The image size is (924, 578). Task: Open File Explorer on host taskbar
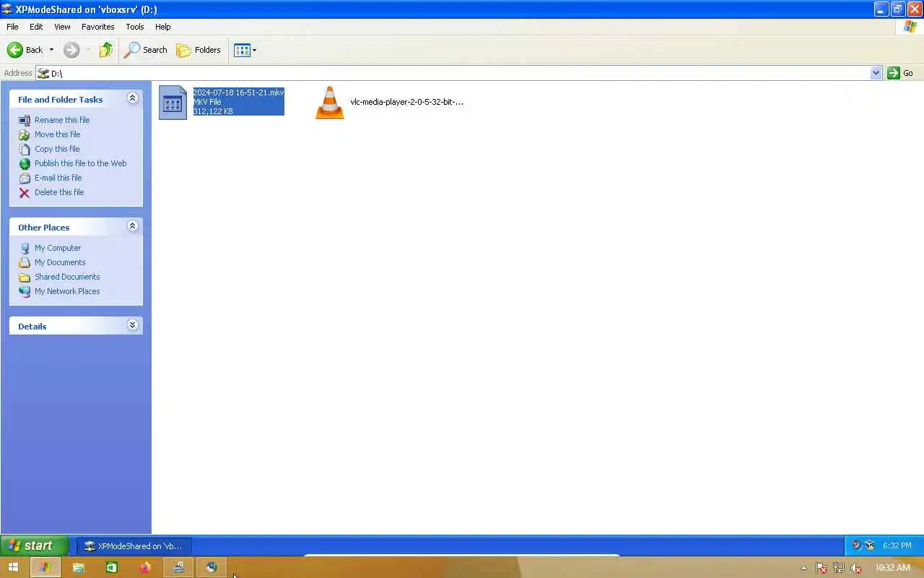[x=78, y=568]
